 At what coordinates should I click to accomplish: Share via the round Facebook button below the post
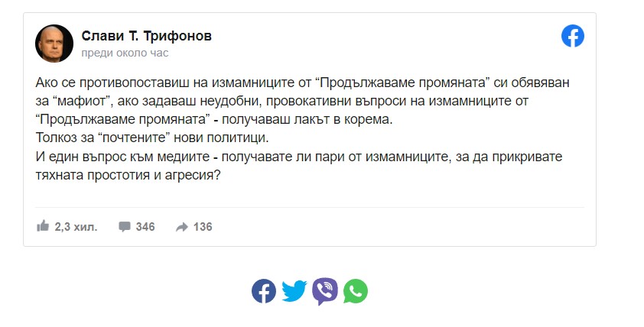pyautogui.click(x=264, y=291)
